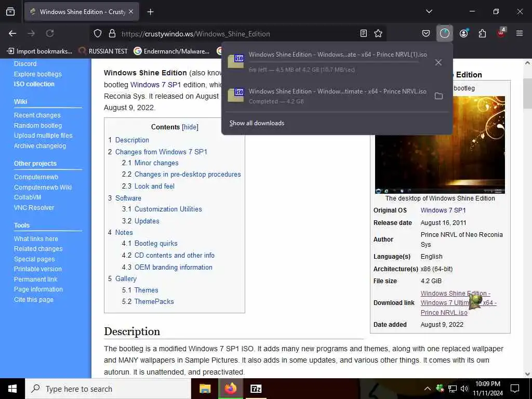Click the page vertical scrollbar thumb
The image size is (532, 399).
(527, 93)
